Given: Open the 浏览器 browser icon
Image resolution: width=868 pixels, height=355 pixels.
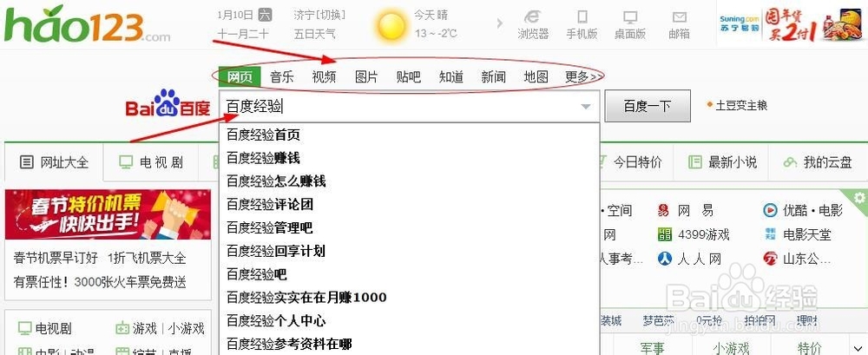Looking at the screenshot, I should tap(533, 16).
